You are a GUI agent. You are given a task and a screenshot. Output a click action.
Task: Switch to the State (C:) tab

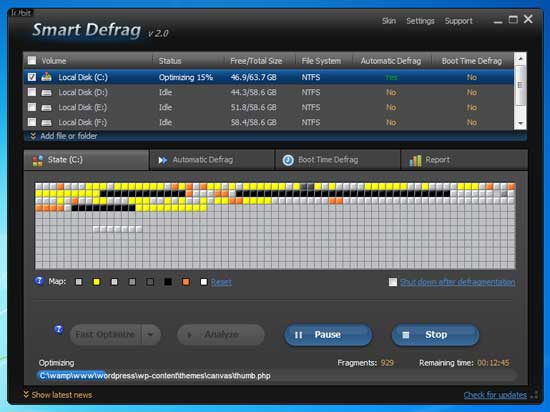[x=86, y=160]
